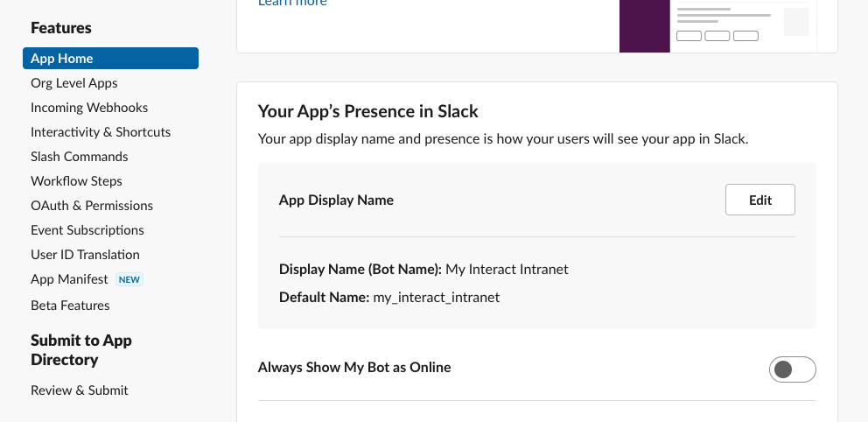The width and height of the screenshot is (868, 422).
Task: Open Slash Commands page
Action: pyautogui.click(x=79, y=157)
